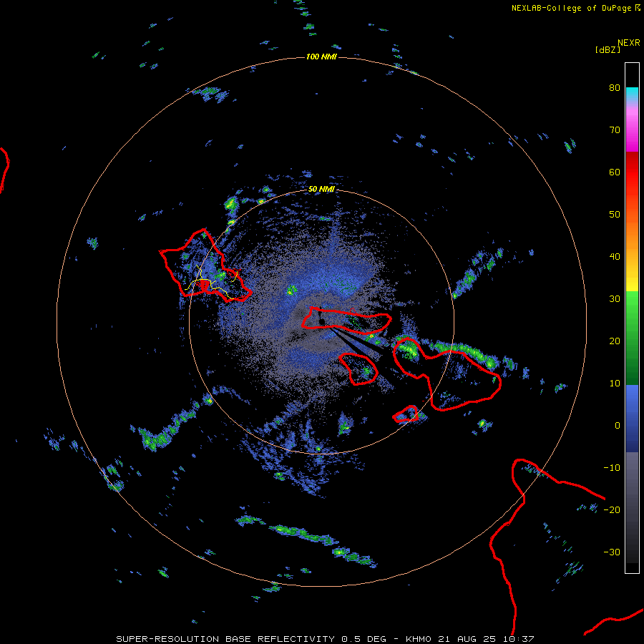Click the -20 value on the dBZ scale
This screenshot has width=644, height=644.
(x=612, y=510)
